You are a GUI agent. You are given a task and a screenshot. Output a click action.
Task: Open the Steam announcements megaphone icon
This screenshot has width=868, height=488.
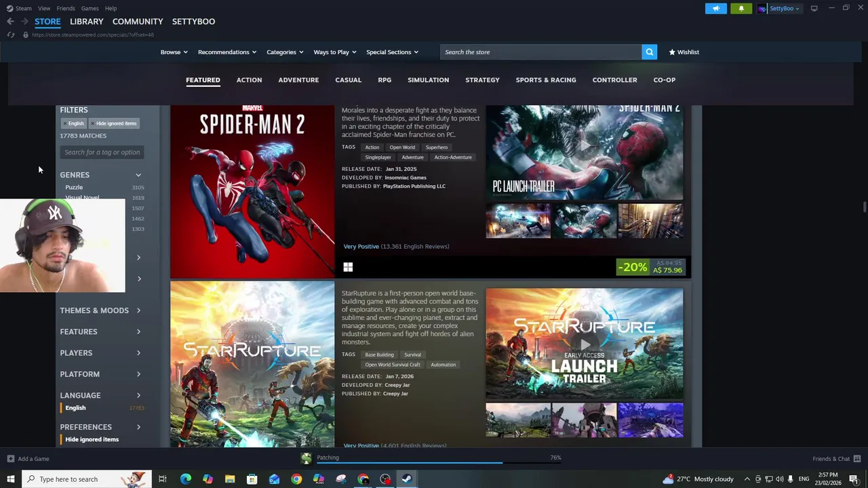pyautogui.click(x=715, y=8)
